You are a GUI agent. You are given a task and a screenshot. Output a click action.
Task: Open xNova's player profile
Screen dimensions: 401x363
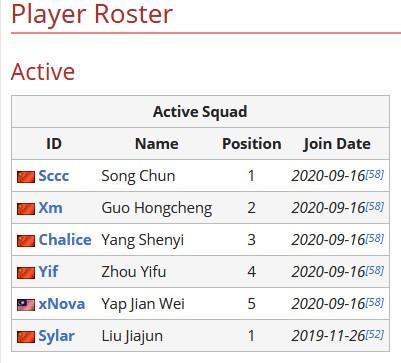click(x=62, y=304)
